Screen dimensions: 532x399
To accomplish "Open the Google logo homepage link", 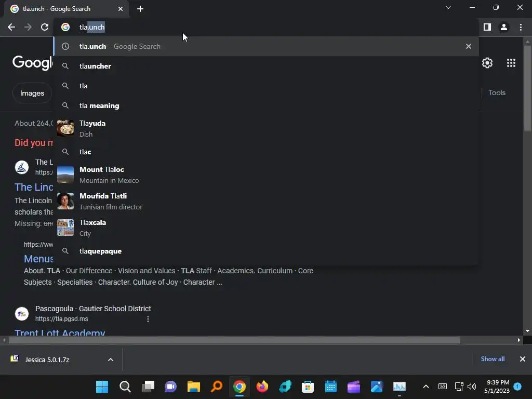I will (x=33, y=63).
